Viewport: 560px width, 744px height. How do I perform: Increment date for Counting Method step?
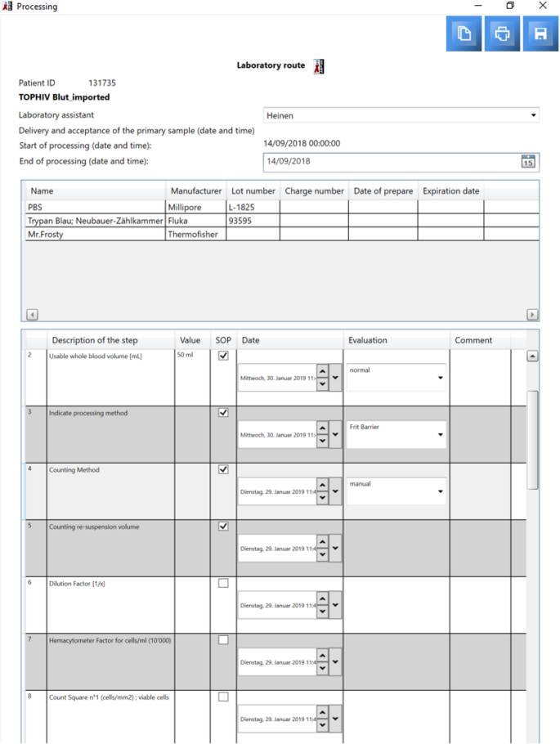(323, 485)
